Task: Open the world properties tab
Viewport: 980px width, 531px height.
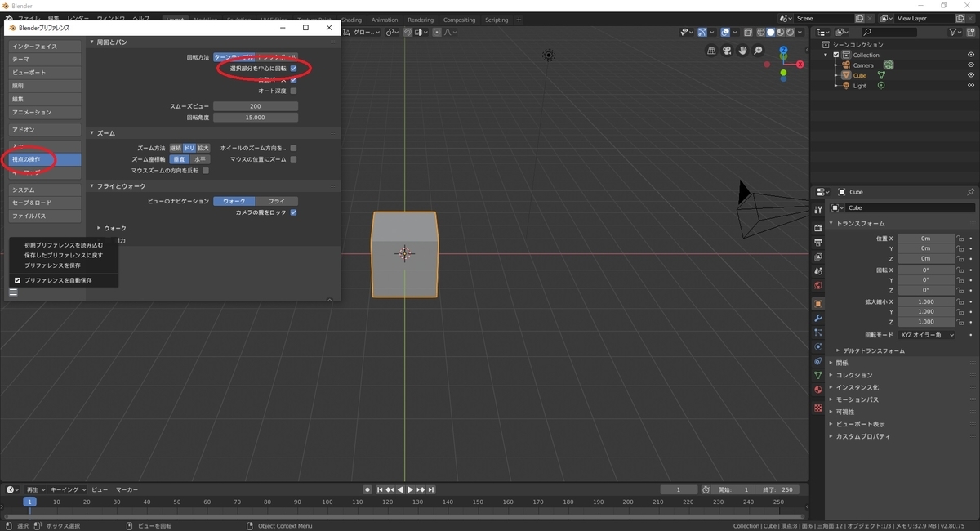Action: point(818,285)
